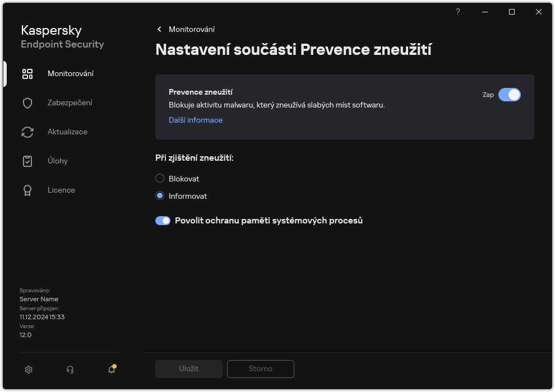Click the Uložit button
Screen dimensions: 555x392
(x=188, y=368)
